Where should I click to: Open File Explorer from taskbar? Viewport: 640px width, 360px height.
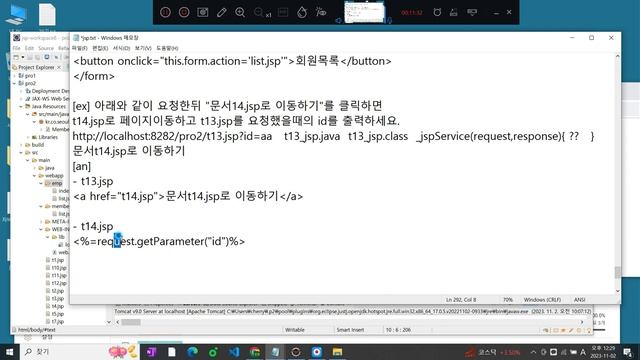click(x=337, y=352)
